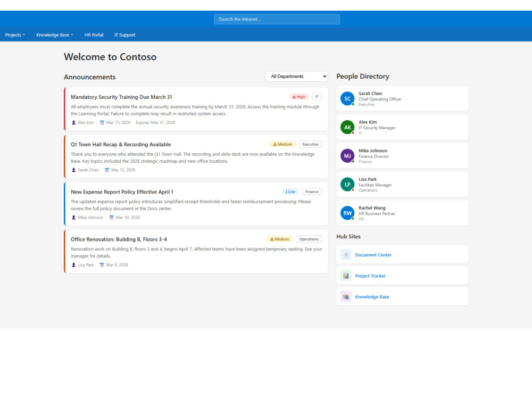
Task: Expand the Projects menu
Action: [15, 35]
